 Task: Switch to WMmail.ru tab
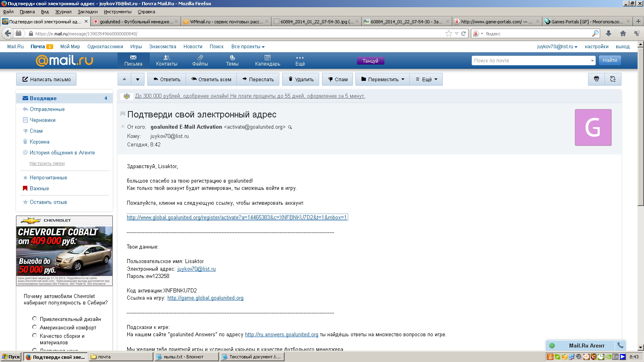click(225, 21)
